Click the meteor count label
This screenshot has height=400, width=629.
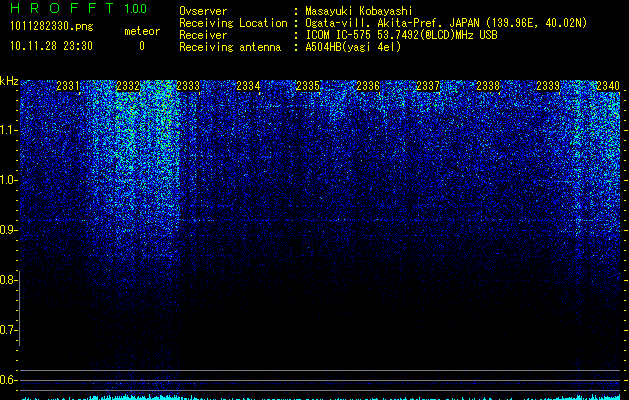pos(142,31)
